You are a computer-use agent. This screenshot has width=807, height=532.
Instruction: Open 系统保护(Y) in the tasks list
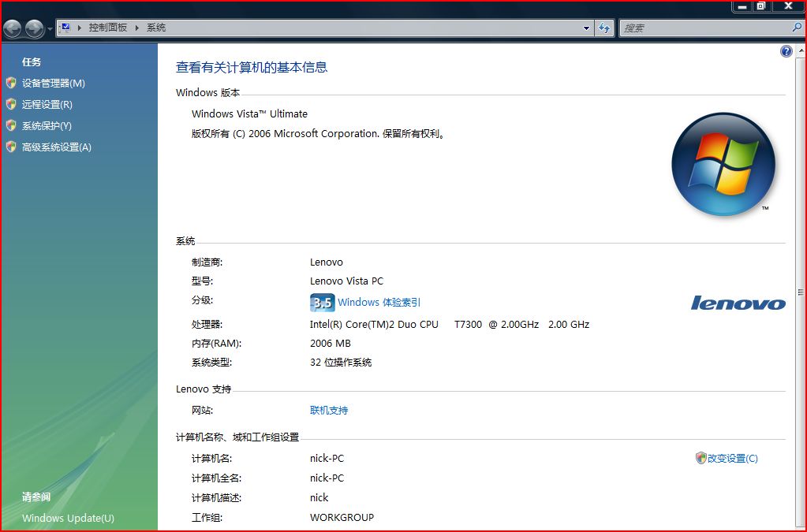(x=47, y=126)
